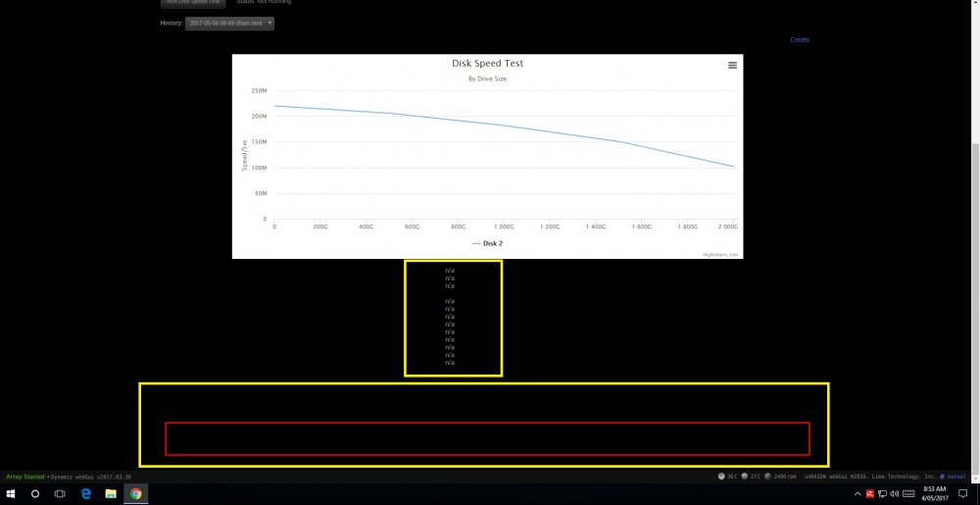Show hidden system tray icons
The height and width of the screenshot is (505, 980).
pyautogui.click(x=857, y=494)
